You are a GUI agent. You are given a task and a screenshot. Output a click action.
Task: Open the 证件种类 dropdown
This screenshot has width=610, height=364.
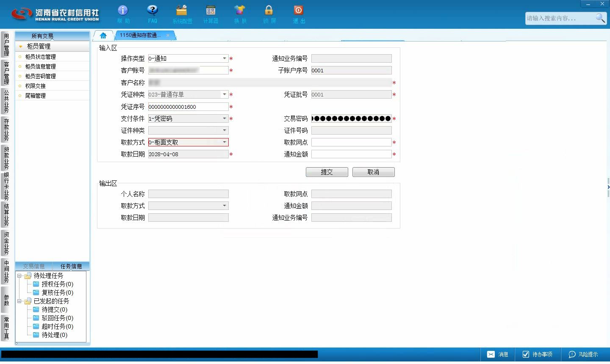coord(225,130)
